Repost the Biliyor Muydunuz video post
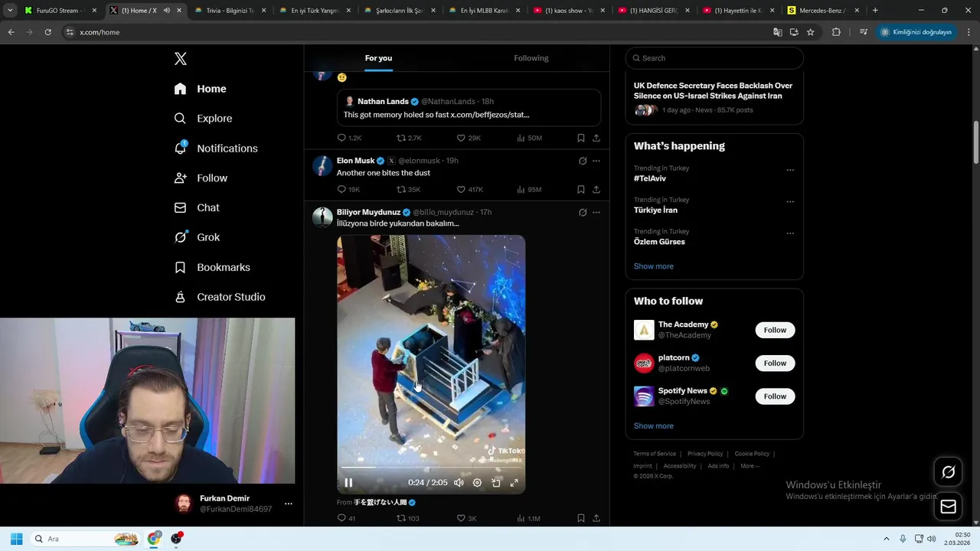 pyautogui.click(x=407, y=518)
